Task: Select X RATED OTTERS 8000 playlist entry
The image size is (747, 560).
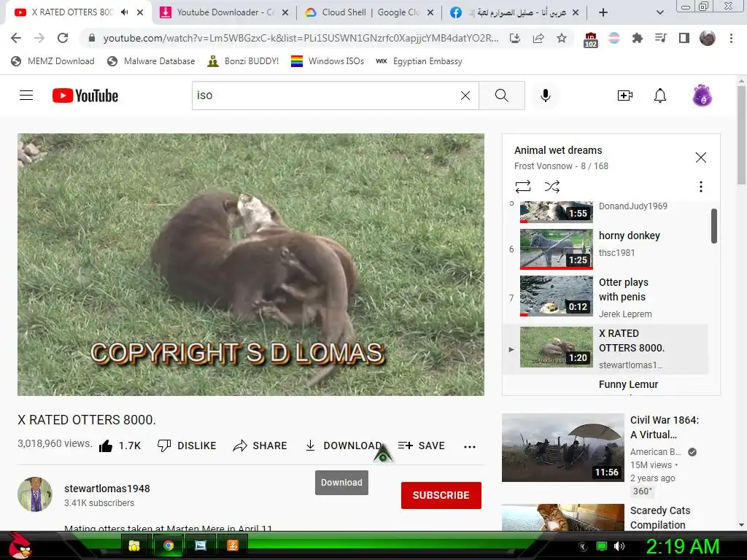Action: [x=605, y=348]
